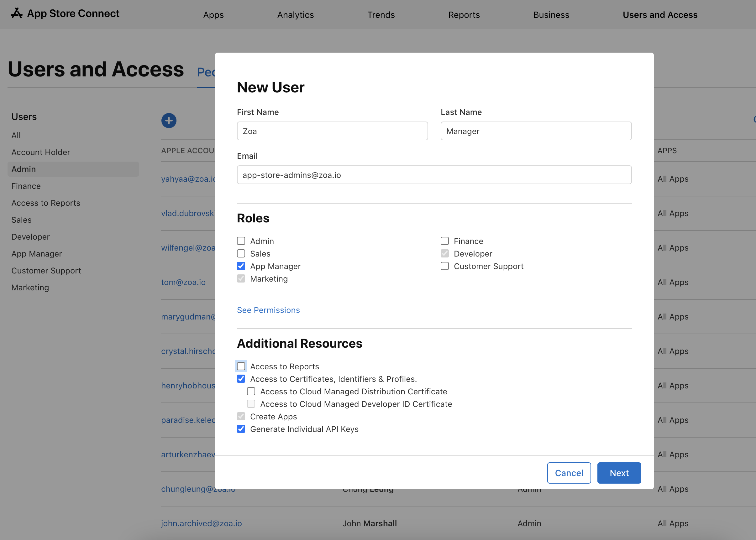Open the crystal.hirsch user link
Screen dimensions: 756x540
coord(188,351)
